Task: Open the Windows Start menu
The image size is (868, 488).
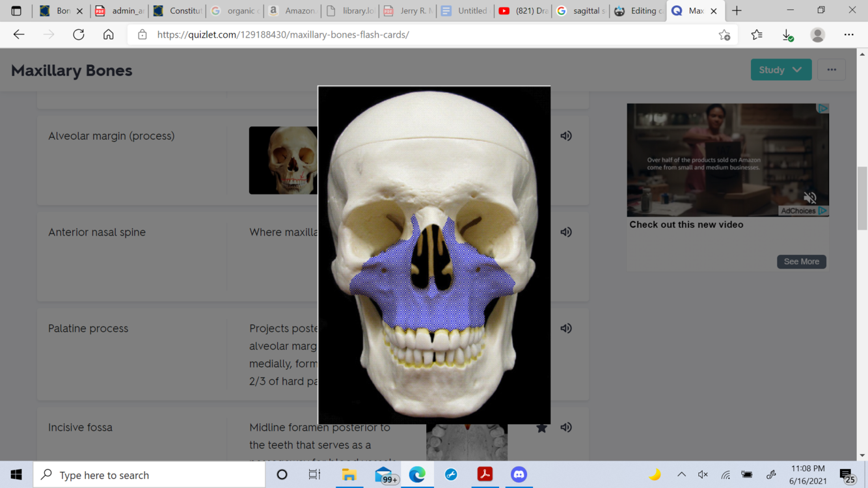Action: pyautogui.click(x=16, y=475)
